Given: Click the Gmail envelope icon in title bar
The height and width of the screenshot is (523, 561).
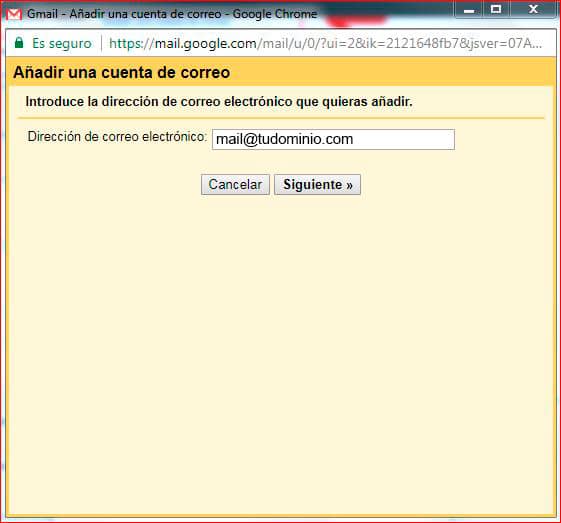Looking at the screenshot, I should pyautogui.click(x=14, y=14).
